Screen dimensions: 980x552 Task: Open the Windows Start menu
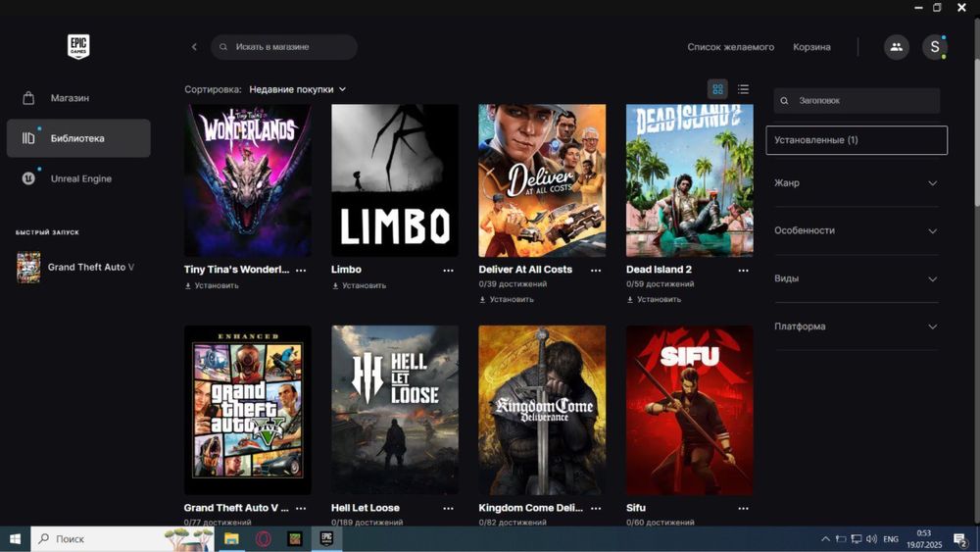coord(15,539)
